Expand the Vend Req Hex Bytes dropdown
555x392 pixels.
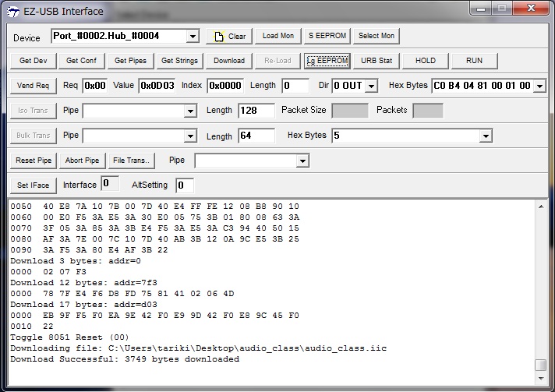(x=539, y=86)
